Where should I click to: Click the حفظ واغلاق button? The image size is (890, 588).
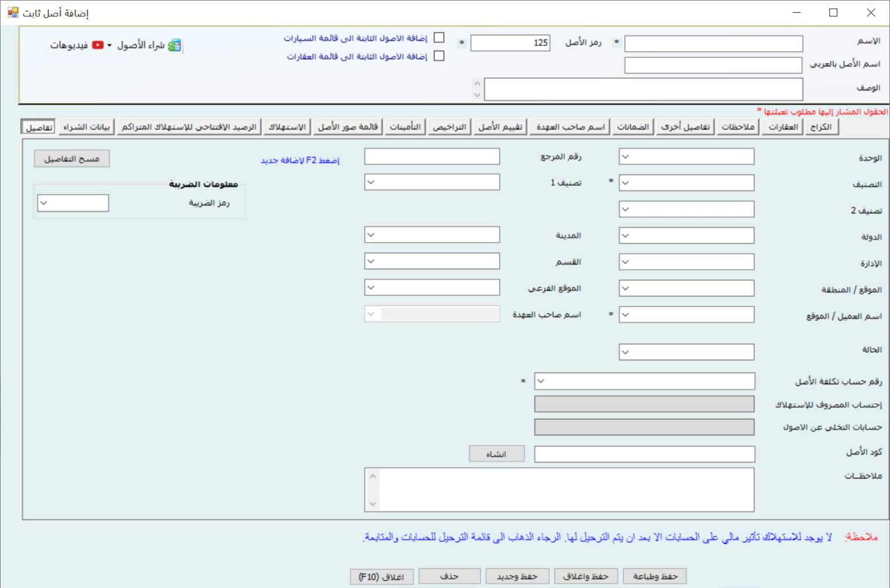(586, 576)
